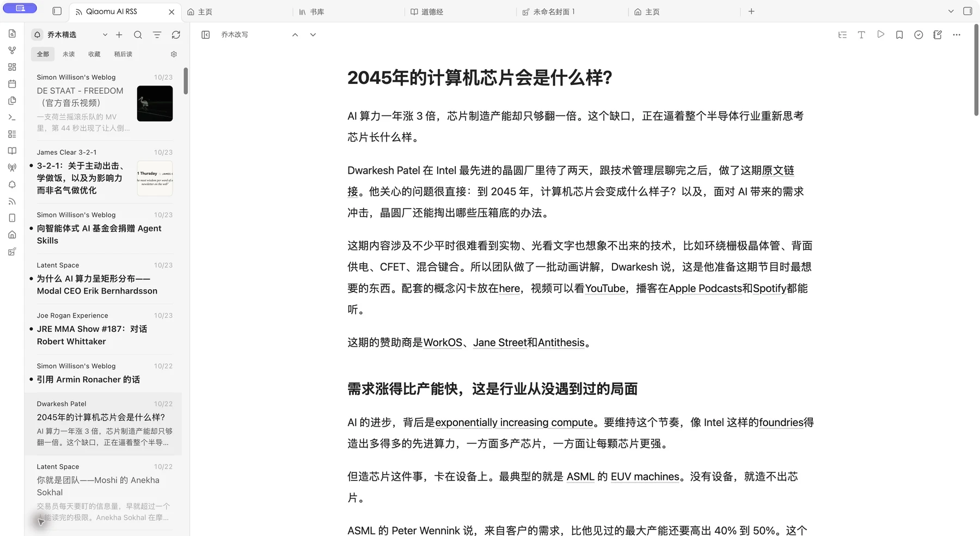Select the 未读 filter tab
The height and width of the screenshot is (536, 980).
click(69, 54)
